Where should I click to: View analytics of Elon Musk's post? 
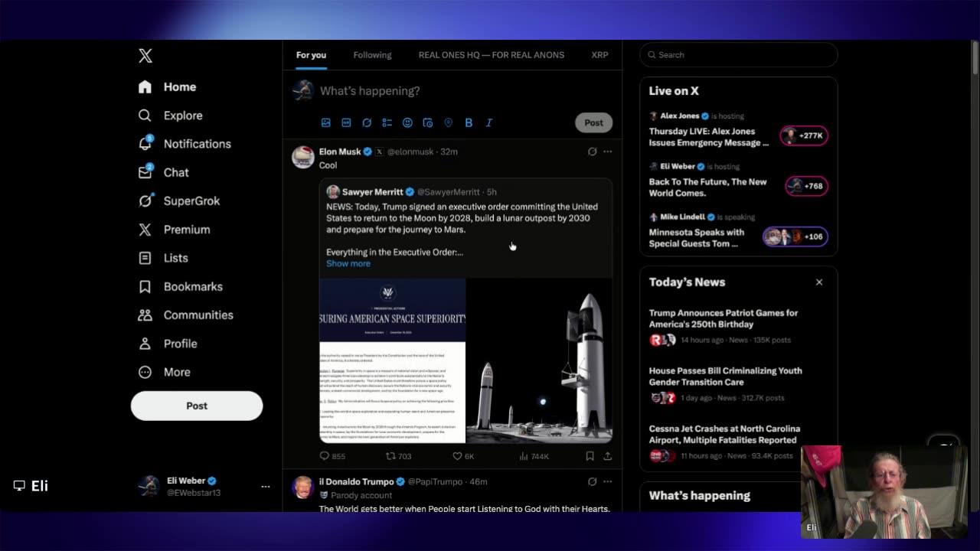(534, 456)
